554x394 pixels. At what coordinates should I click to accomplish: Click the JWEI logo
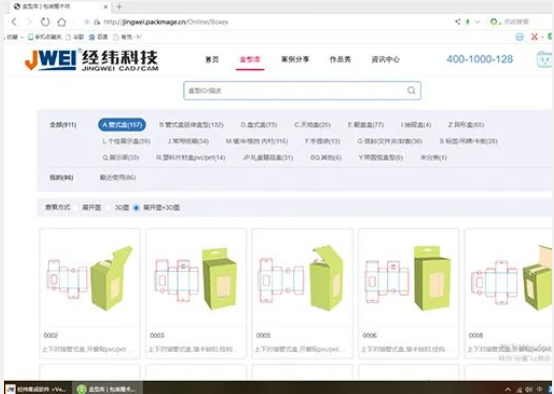tap(91, 59)
